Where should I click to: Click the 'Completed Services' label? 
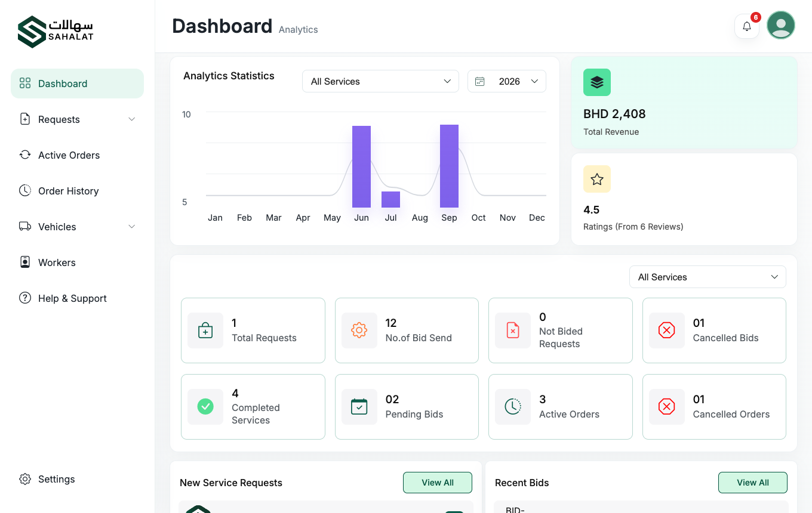pos(256,414)
